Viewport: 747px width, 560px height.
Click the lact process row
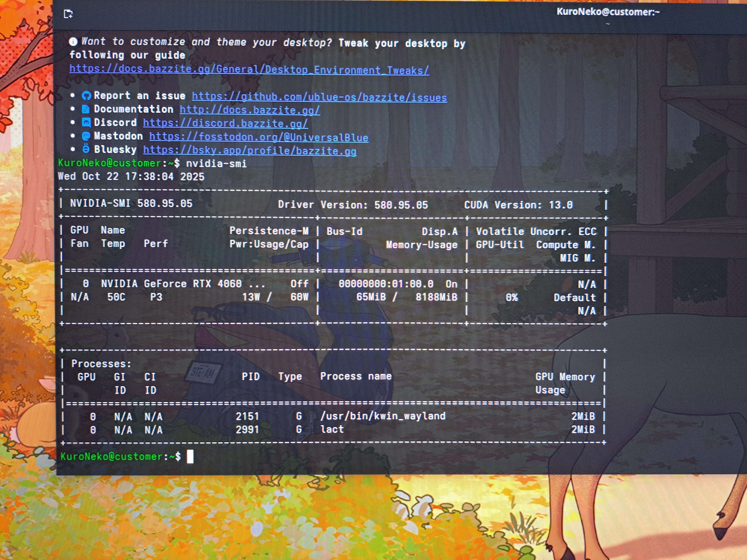(x=332, y=429)
